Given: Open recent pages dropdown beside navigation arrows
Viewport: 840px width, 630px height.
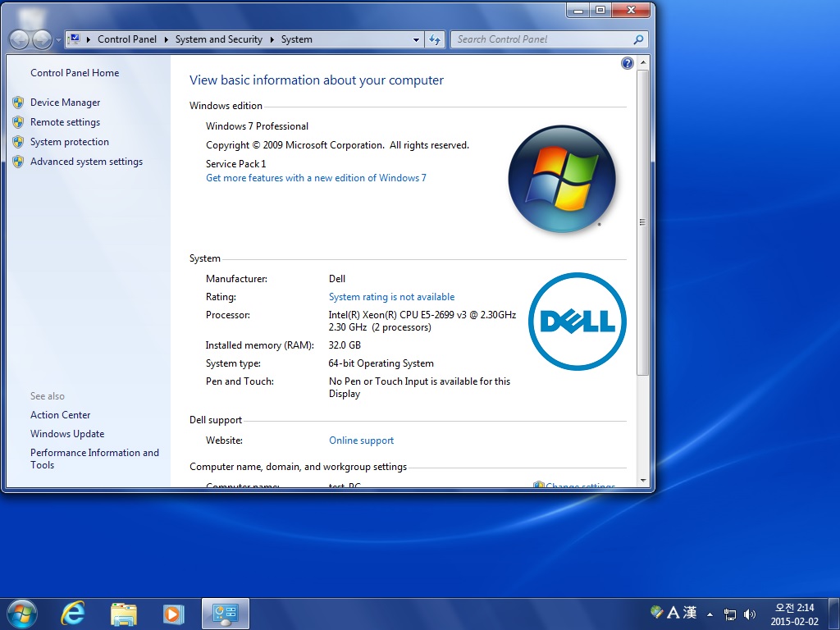Looking at the screenshot, I should 58,39.
